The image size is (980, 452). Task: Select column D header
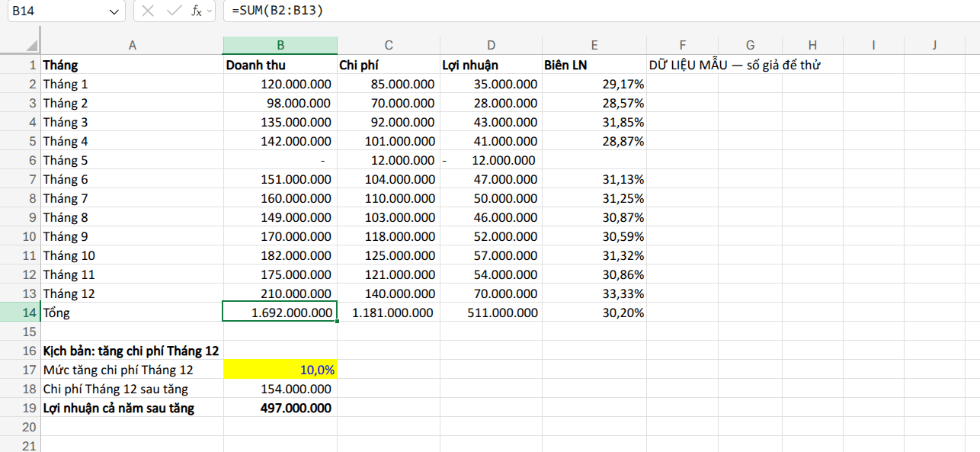[x=491, y=46]
